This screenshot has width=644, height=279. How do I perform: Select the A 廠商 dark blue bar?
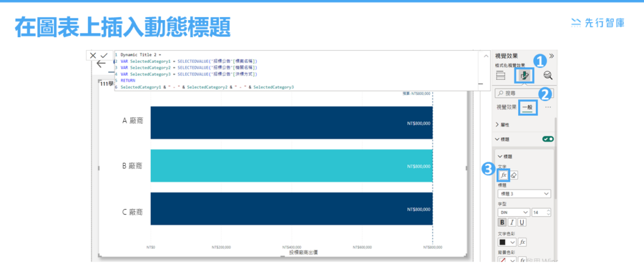click(292, 123)
